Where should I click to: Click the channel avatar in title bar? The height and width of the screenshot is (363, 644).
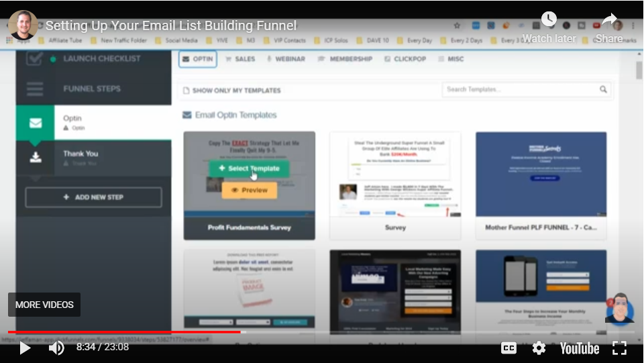tap(23, 25)
